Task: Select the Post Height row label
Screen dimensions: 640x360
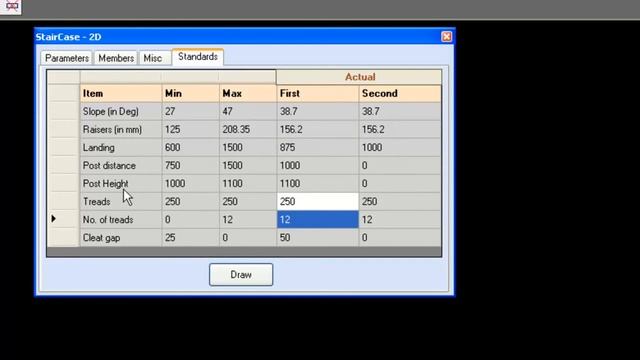Action: [x=121, y=184]
